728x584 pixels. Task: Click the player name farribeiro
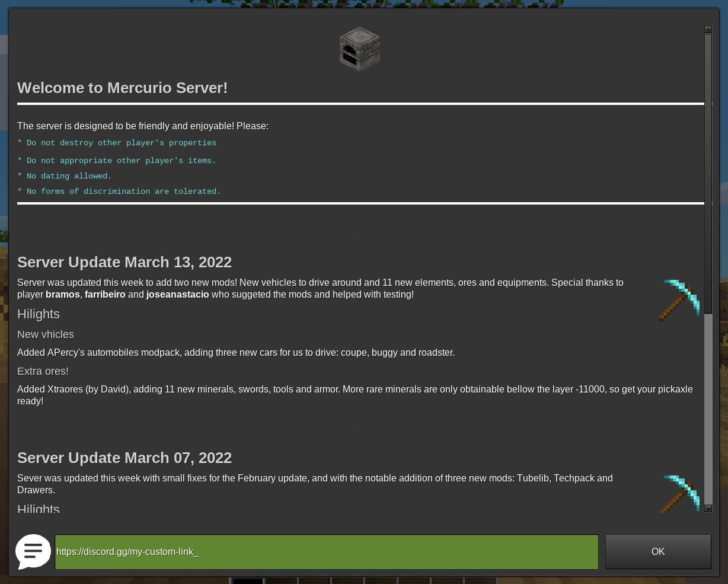click(x=105, y=295)
